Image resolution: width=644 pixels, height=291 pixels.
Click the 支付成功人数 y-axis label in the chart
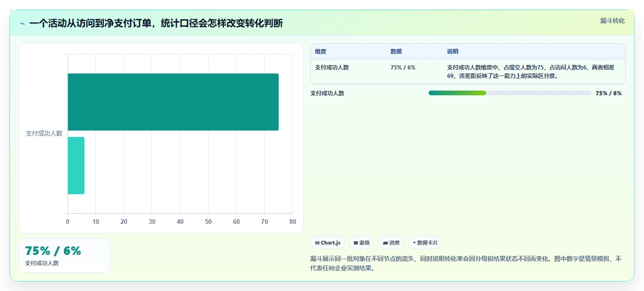44,134
